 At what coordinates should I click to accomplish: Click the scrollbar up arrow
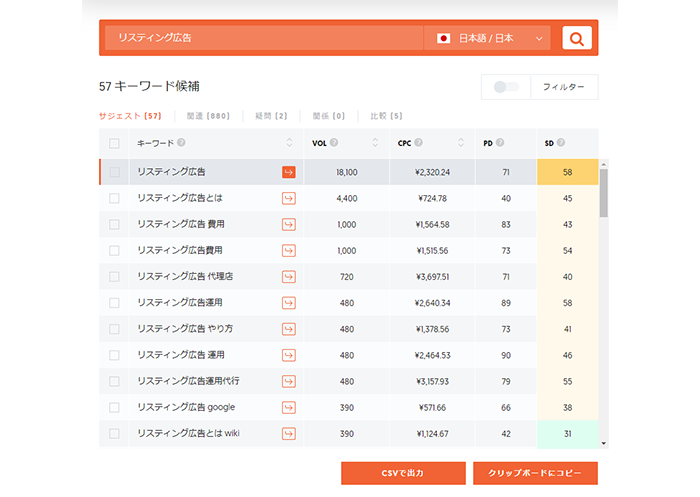(604, 164)
